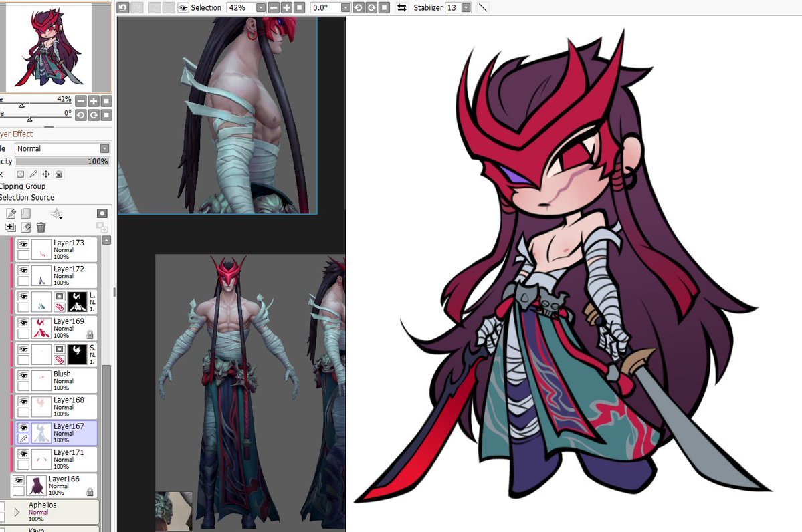Viewport: 802px width, 532px height.
Task: Toggle straight line drawing mode icon
Action: tap(483, 7)
